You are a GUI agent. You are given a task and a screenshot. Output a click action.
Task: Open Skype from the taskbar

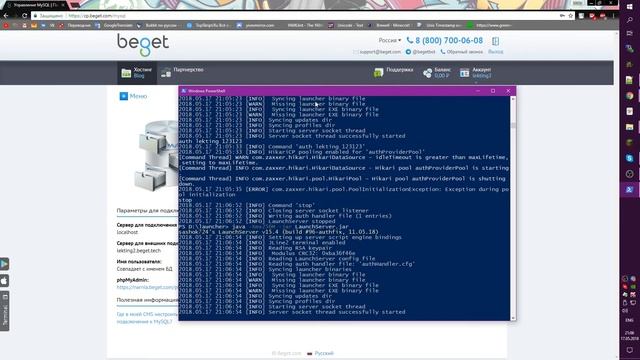pos(629,158)
